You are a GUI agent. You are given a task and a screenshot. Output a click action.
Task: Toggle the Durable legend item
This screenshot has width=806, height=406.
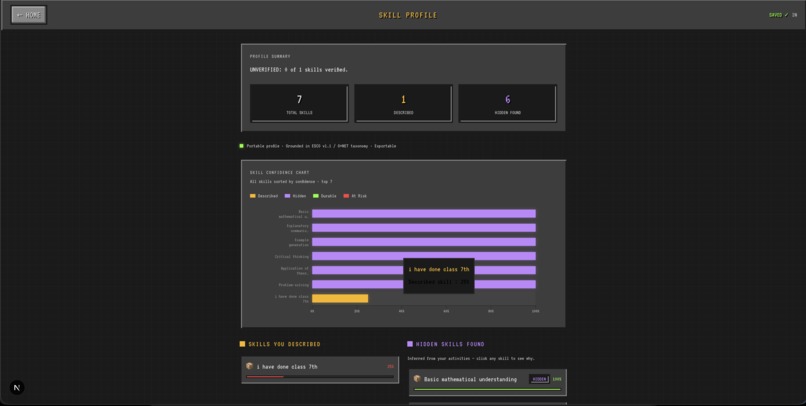point(325,196)
